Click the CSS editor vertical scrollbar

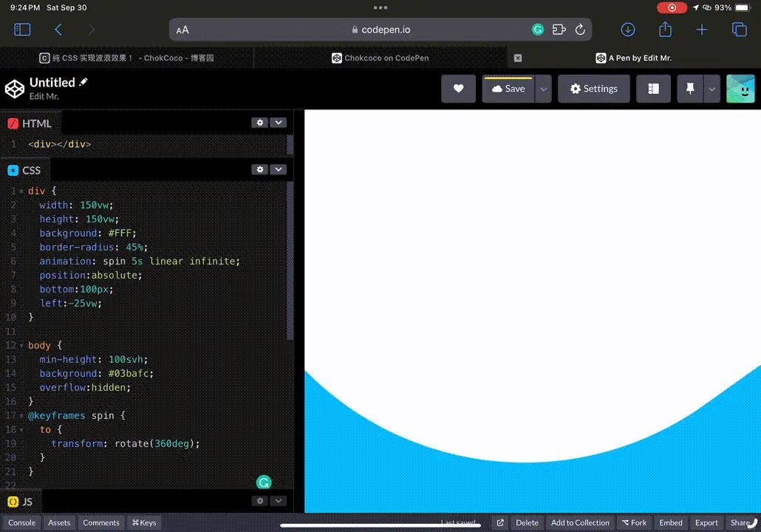[290, 261]
